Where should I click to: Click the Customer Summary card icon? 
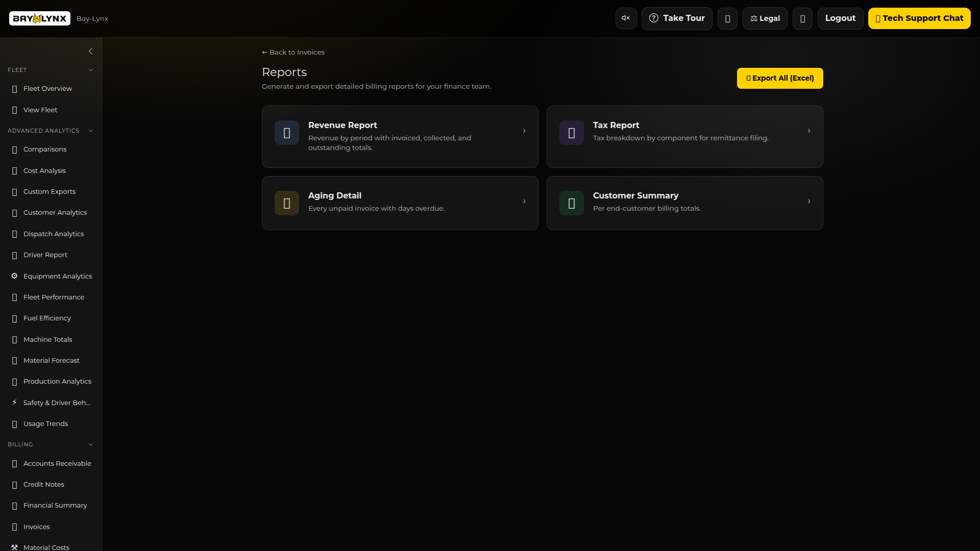(x=572, y=204)
